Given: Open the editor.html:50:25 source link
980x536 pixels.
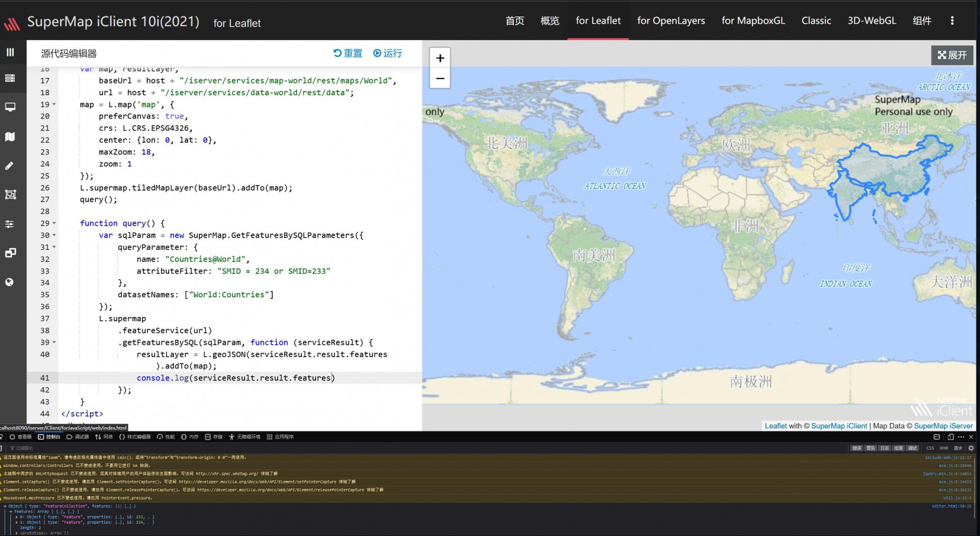Looking at the screenshot, I should (x=952, y=506).
